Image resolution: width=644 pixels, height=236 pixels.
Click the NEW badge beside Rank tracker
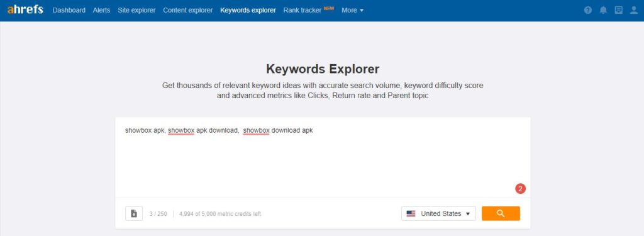pos(329,8)
